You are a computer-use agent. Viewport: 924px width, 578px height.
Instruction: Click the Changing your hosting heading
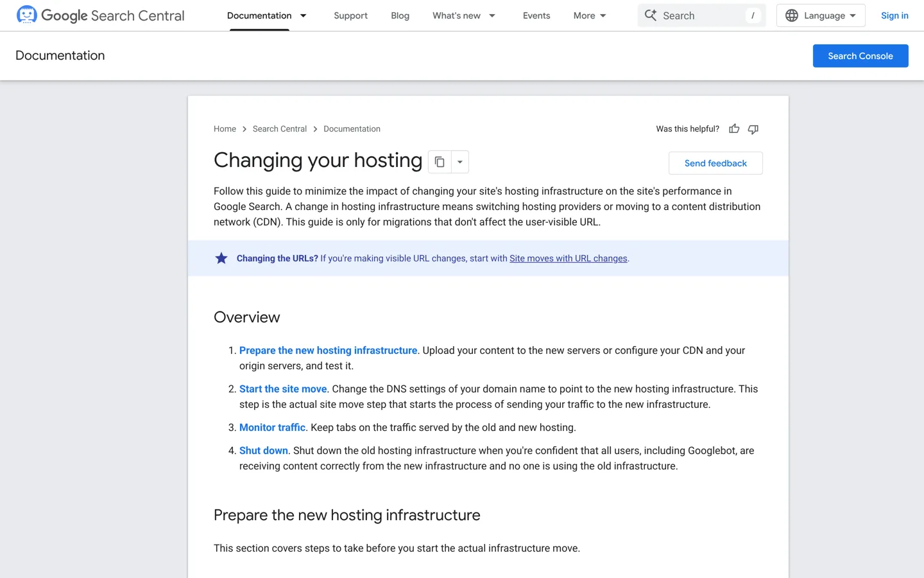[x=318, y=160]
